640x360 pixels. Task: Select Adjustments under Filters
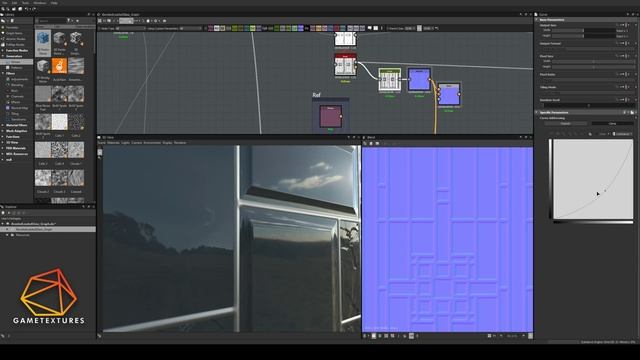(x=19, y=79)
